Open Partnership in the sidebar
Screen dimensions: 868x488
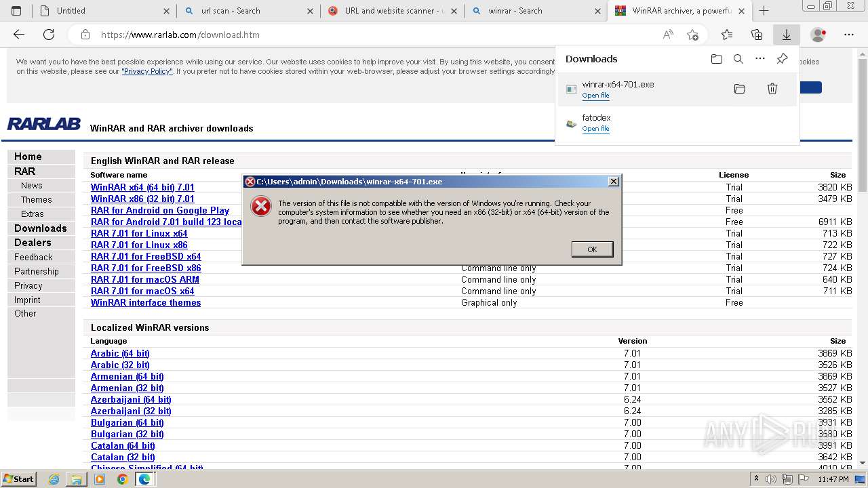[x=37, y=272]
